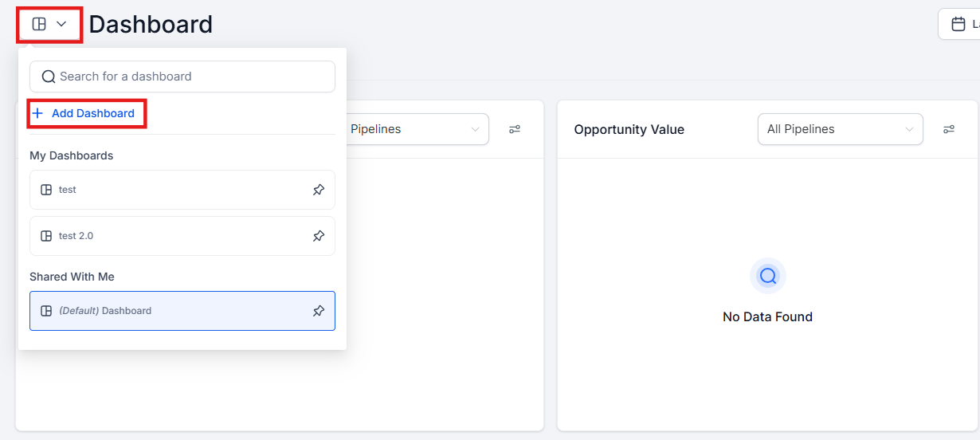Click the test 2.0 grid icon

tap(46, 236)
